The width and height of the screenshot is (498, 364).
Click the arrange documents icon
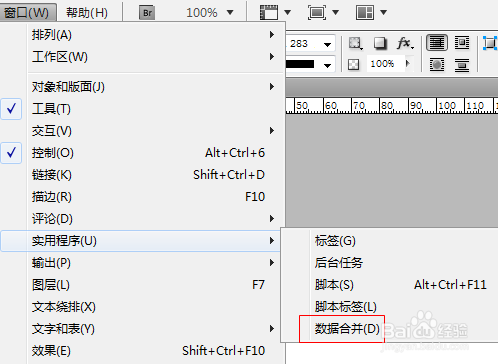[x=365, y=13]
